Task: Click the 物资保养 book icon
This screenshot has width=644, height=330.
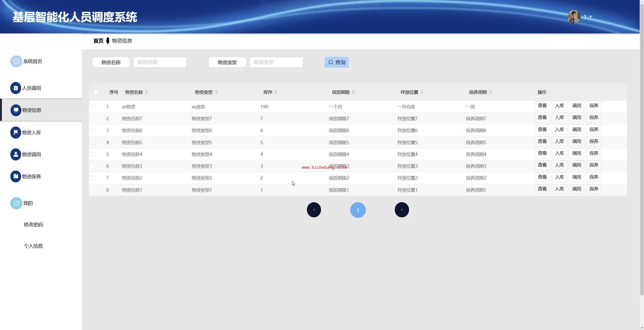Action: click(16, 176)
